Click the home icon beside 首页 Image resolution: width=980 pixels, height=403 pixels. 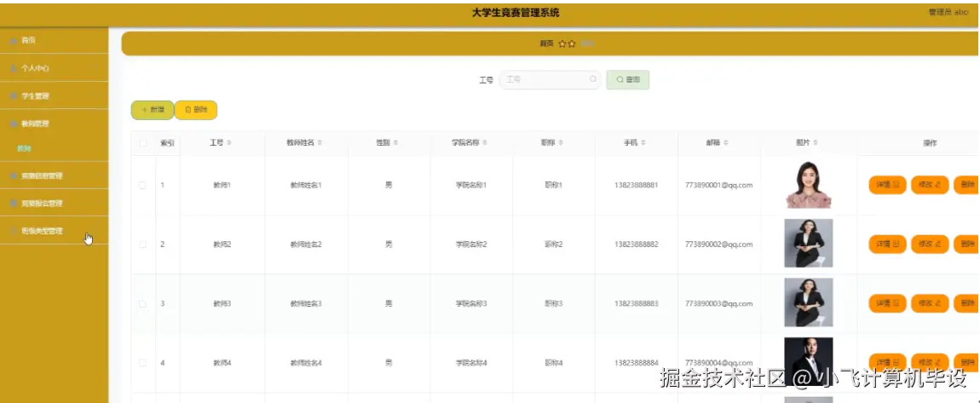click(14, 40)
